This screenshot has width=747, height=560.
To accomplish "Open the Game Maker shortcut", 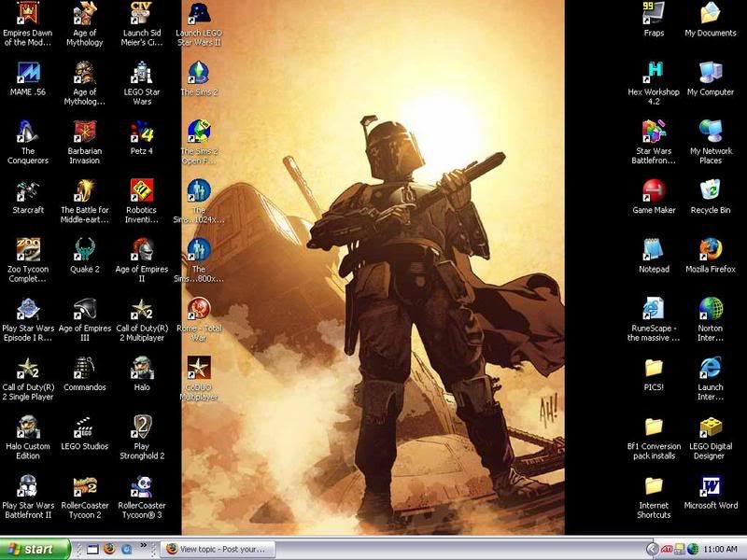I will [654, 197].
